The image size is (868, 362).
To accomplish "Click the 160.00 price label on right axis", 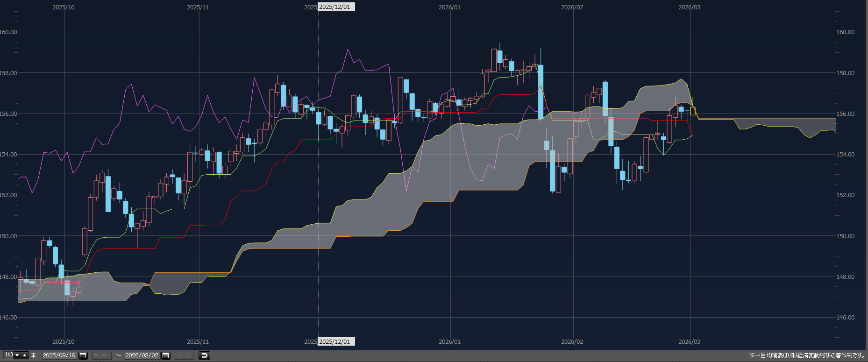I will [845, 32].
